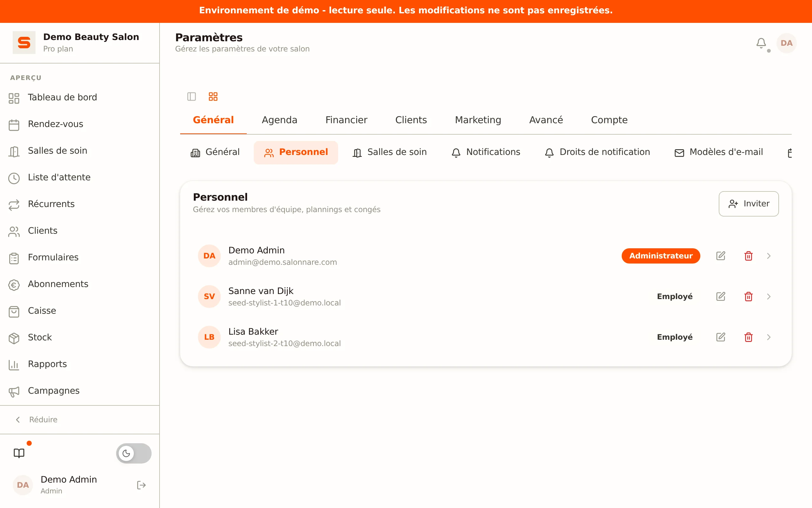This screenshot has height=508, width=812.
Task: Open Modèles d'e-mail sub-tab
Action: click(x=718, y=152)
